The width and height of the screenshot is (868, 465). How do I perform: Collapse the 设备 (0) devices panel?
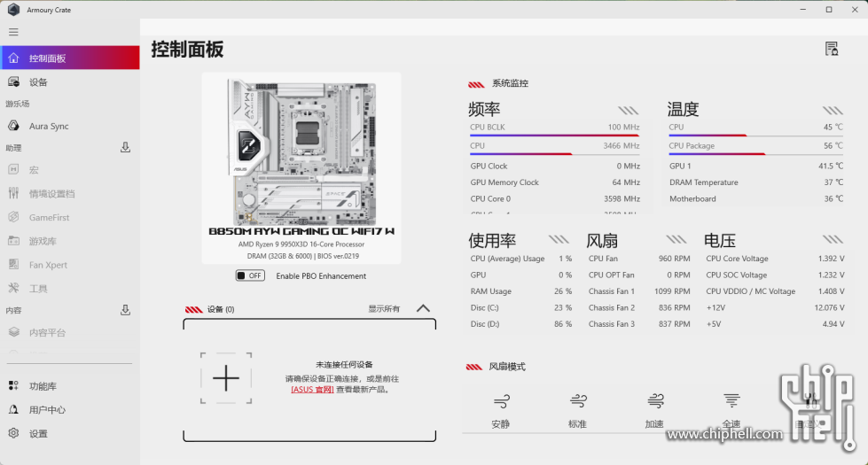pyautogui.click(x=423, y=308)
